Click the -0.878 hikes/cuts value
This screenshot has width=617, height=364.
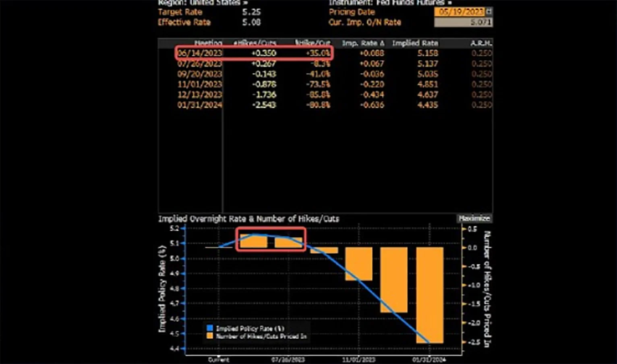click(x=264, y=84)
